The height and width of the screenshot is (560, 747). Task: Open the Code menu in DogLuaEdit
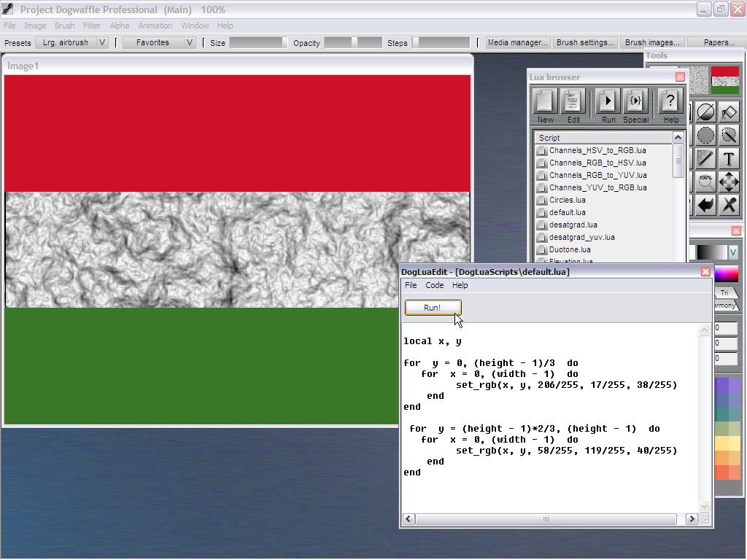(434, 285)
